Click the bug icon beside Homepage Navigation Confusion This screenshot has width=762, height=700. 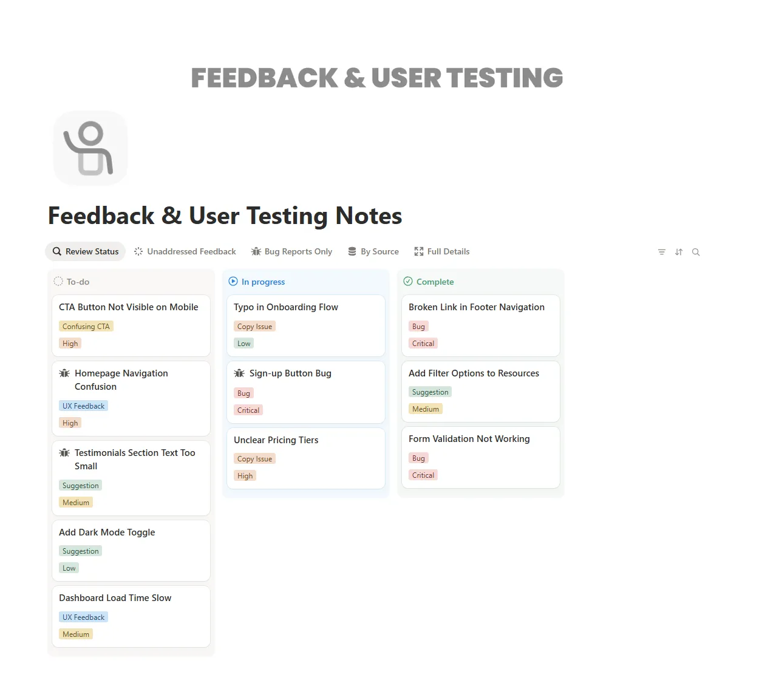coord(64,373)
